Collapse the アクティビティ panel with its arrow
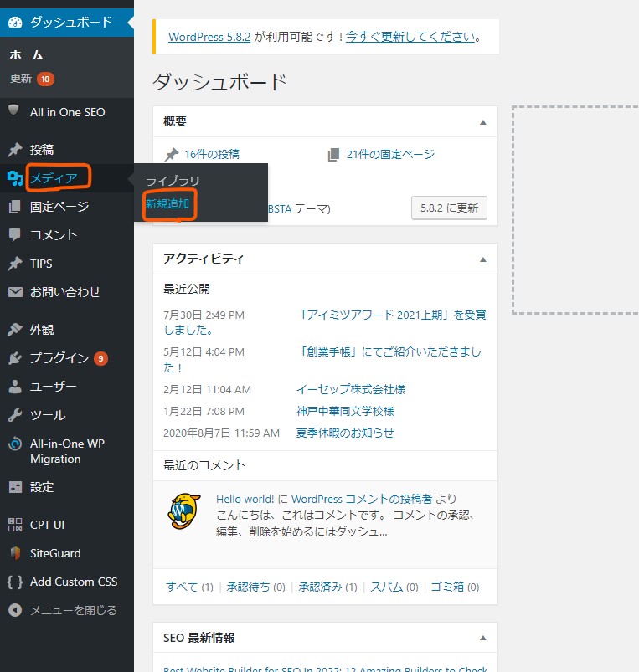The height and width of the screenshot is (672, 639). click(483, 259)
